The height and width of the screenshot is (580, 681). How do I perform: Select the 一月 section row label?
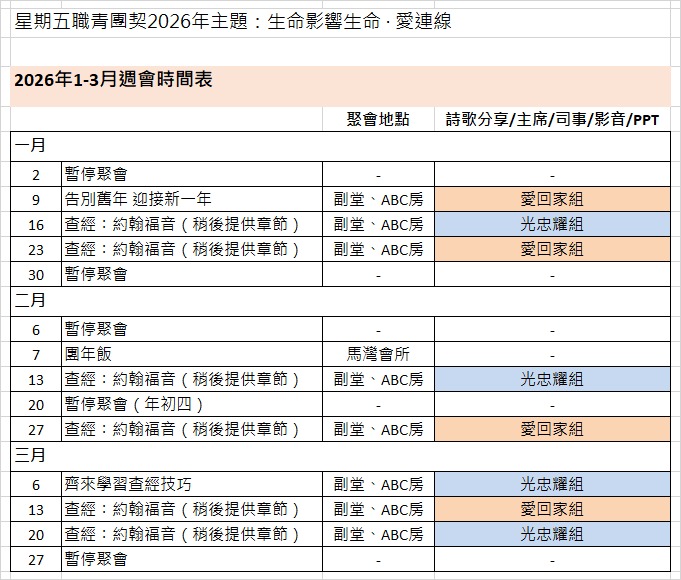coord(30,146)
